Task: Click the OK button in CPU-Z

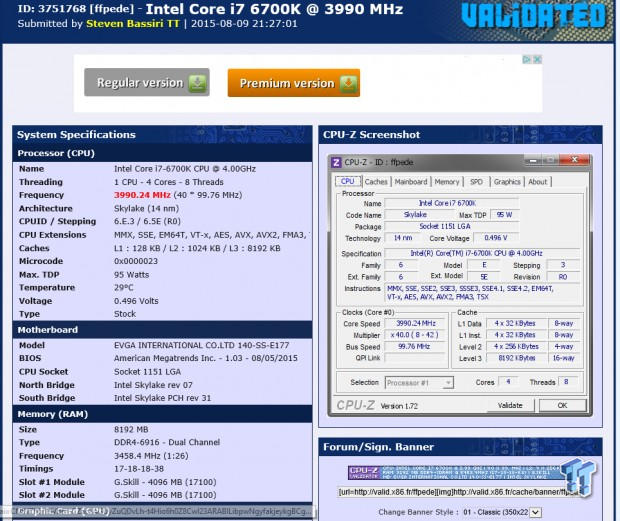Action: tap(562, 406)
